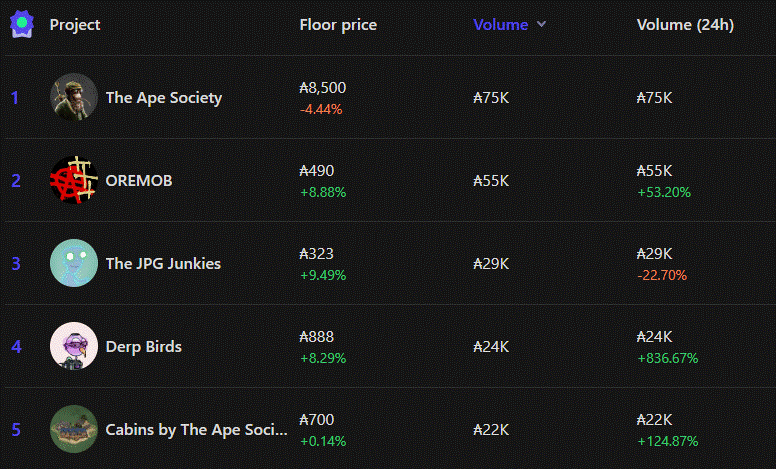776x469 pixels.
Task: Go to The JPG Junkies project
Action: tap(163, 264)
